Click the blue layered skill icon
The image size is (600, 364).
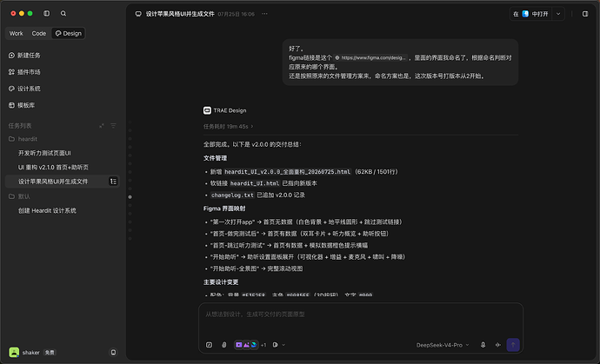pyautogui.click(x=254, y=345)
